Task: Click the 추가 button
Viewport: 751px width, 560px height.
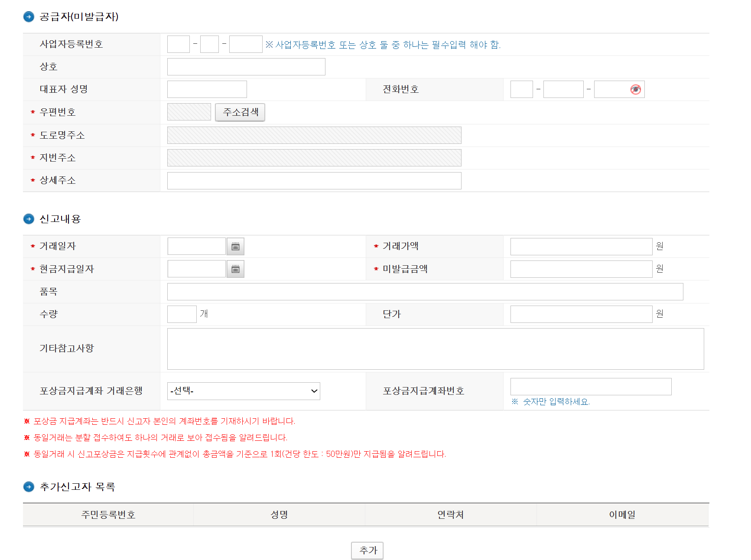Action: (367, 550)
